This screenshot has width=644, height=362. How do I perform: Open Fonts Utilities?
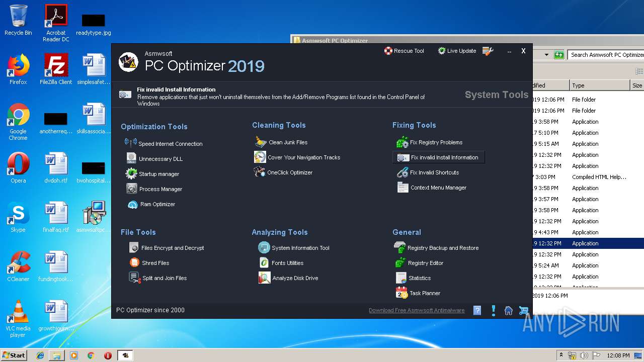pyautogui.click(x=281, y=263)
